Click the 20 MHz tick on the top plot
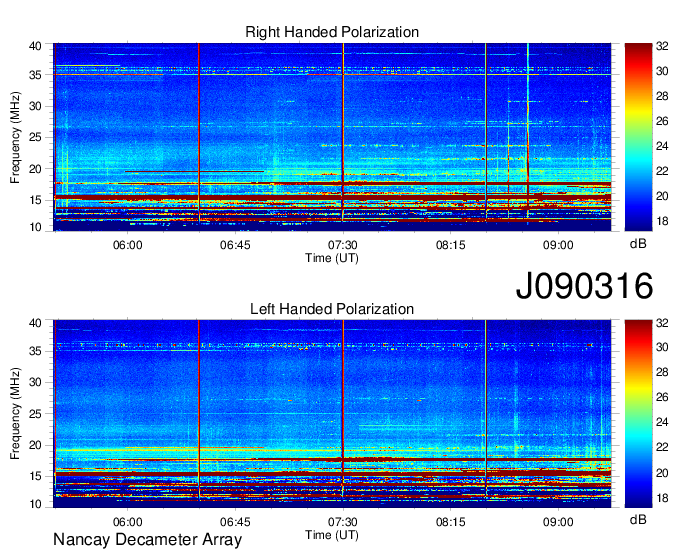The width and height of the screenshot is (680, 552). coord(35,169)
